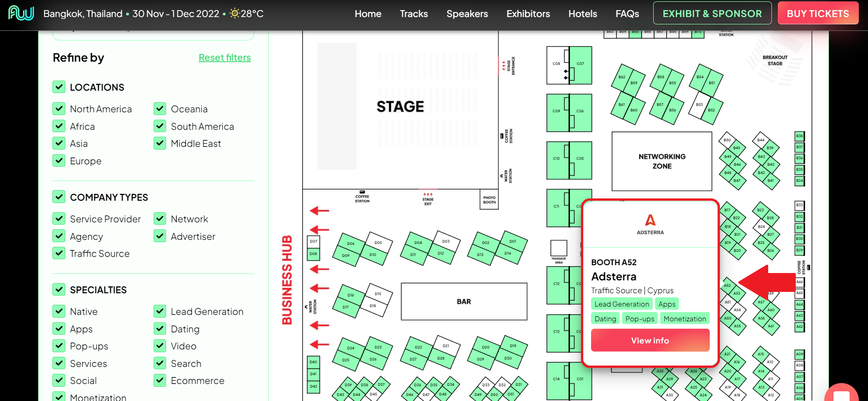Screen dimensions: 868x401
Task: Toggle the Europe checkbox
Action: pyautogui.click(x=59, y=161)
